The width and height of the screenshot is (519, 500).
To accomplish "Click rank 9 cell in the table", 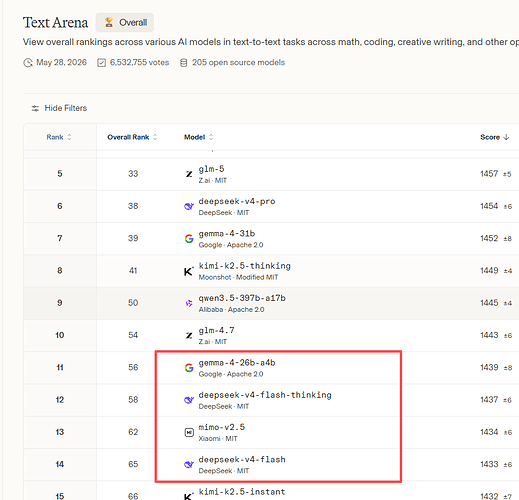I will coord(60,303).
